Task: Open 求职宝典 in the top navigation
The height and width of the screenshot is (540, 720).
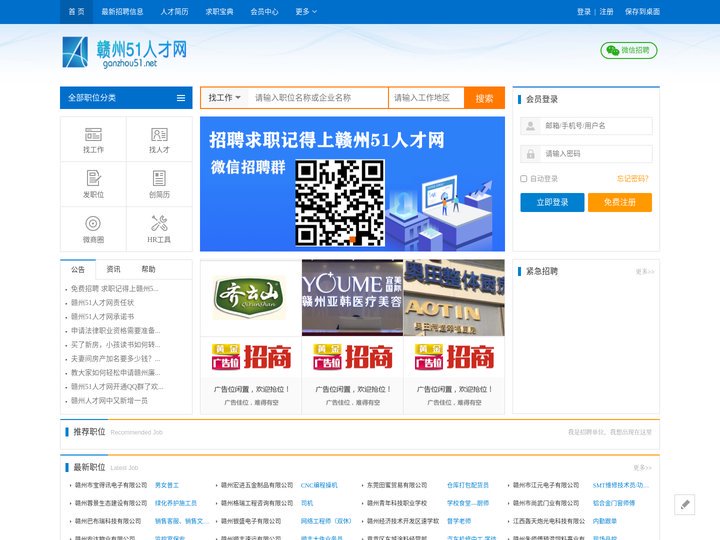Action: click(219, 11)
